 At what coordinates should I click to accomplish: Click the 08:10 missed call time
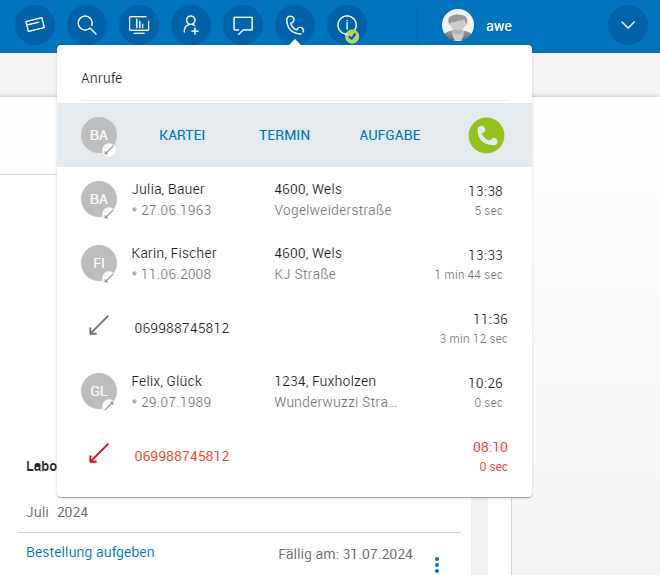pyautogui.click(x=490, y=447)
